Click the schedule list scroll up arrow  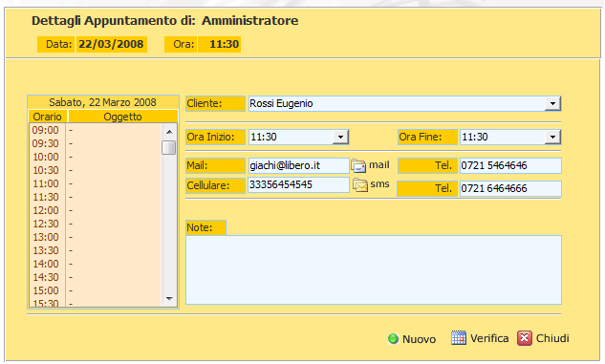(169, 132)
